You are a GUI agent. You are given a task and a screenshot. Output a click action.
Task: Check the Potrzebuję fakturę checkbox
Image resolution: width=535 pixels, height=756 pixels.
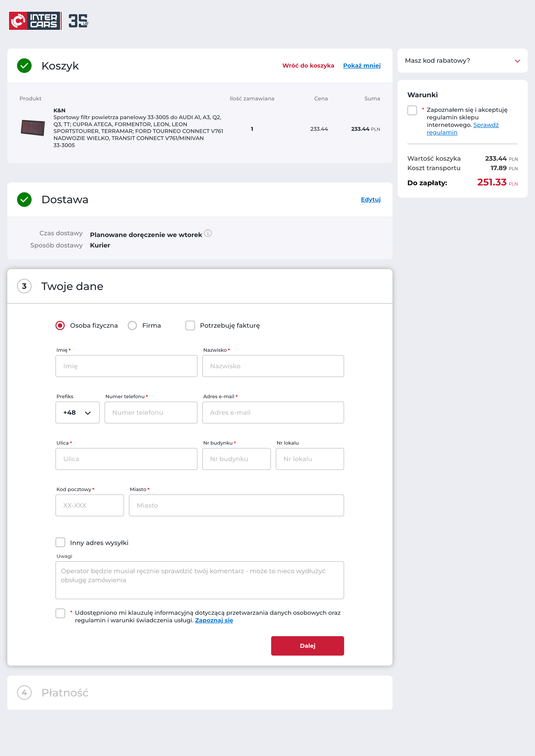coord(190,326)
